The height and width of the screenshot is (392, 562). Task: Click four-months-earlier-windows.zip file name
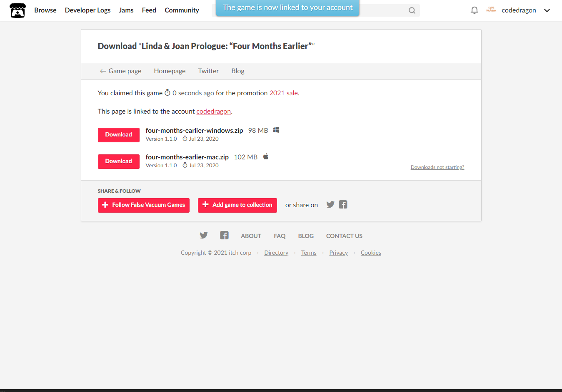[x=194, y=130]
